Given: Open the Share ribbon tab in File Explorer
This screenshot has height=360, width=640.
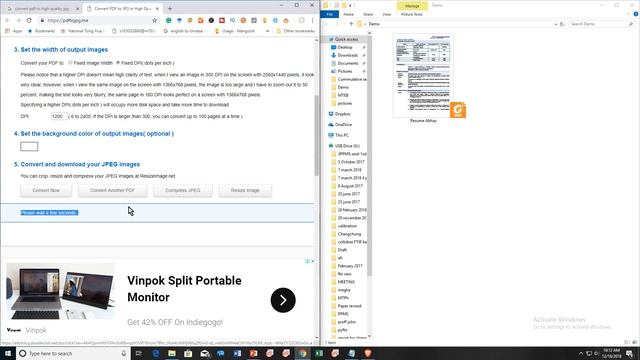Looking at the screenshot, I should tap(368, 14).
